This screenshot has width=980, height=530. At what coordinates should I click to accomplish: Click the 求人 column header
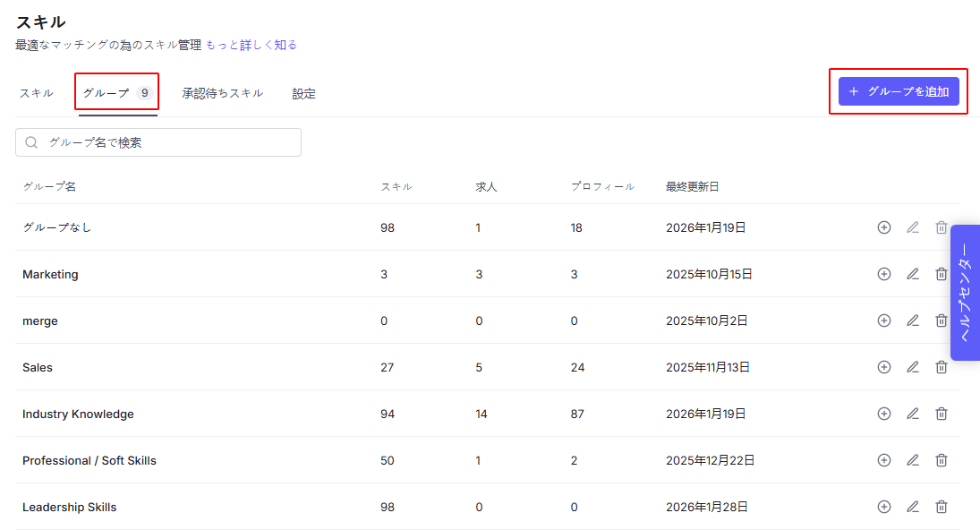pyautogui.click(x=486, y=186)
